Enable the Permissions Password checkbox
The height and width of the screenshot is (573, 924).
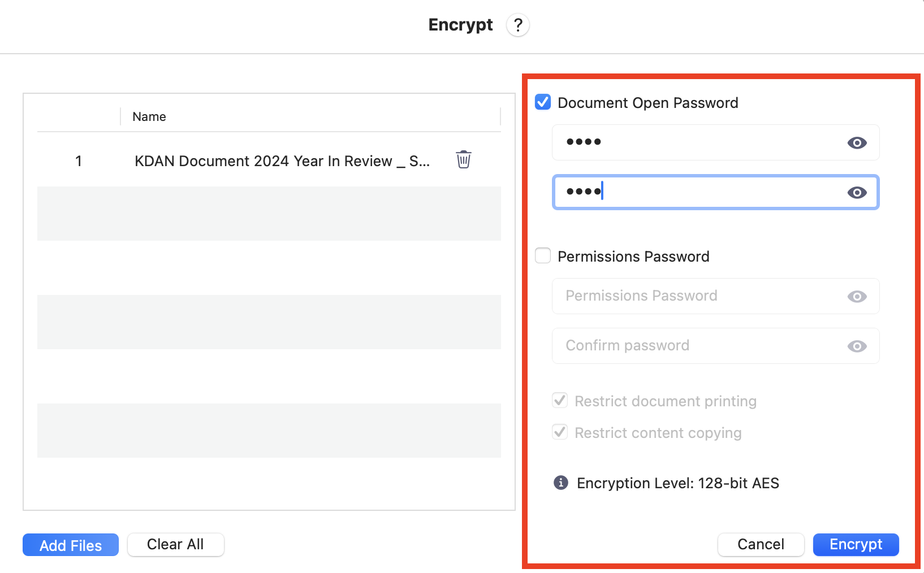[x=543, y=256]
